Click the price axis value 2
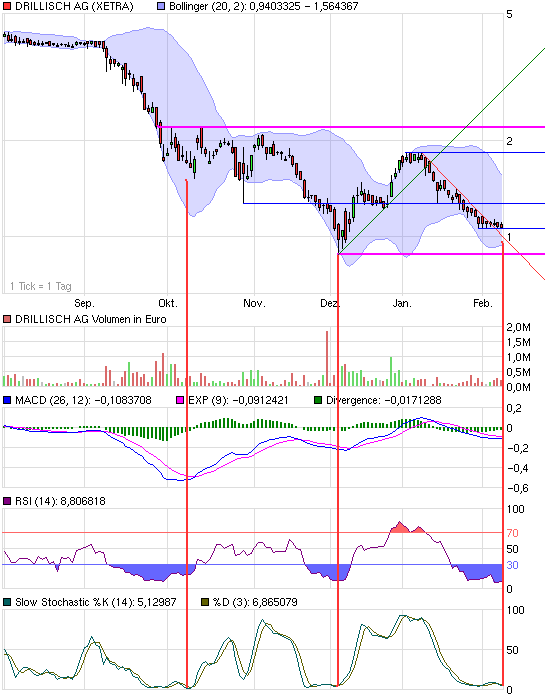This screenshot has width=545, height=698. click(509, 141)
